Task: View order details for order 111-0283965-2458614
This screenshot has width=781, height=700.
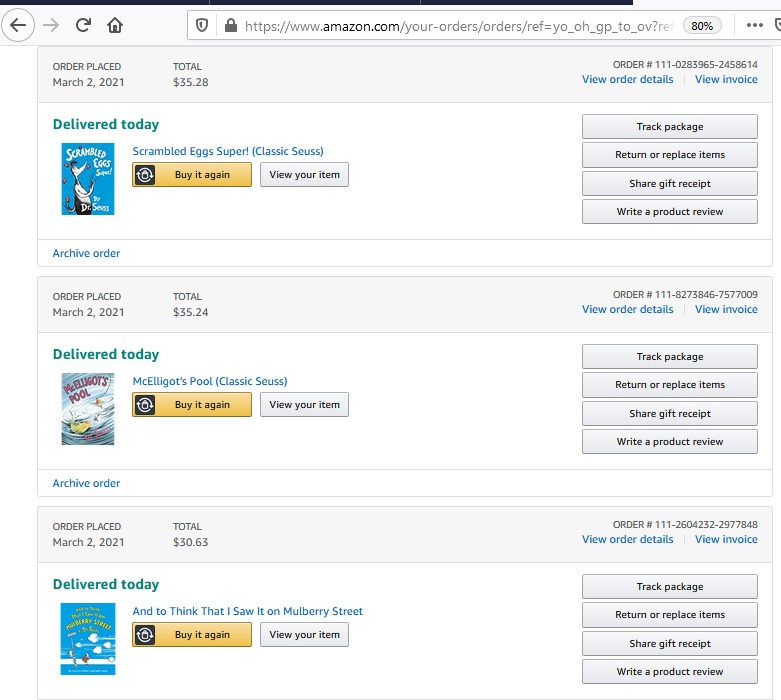Action: pyautogui.click(x=628, y=79)
